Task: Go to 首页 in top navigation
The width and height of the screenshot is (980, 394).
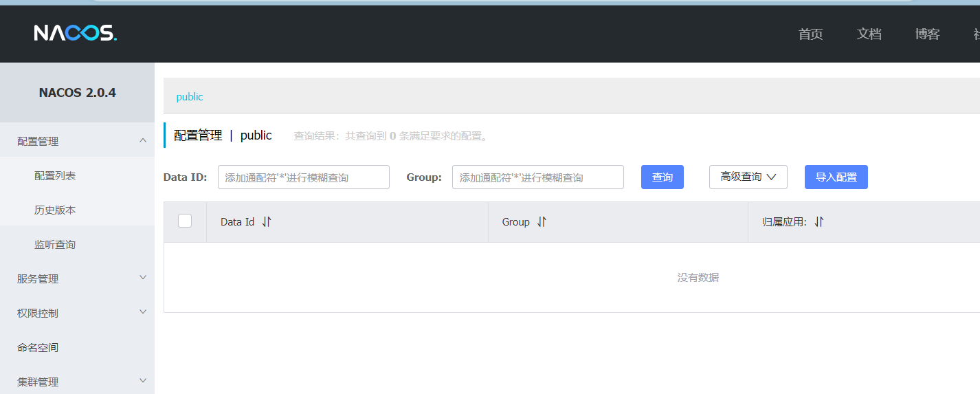Action: [811, 34]
